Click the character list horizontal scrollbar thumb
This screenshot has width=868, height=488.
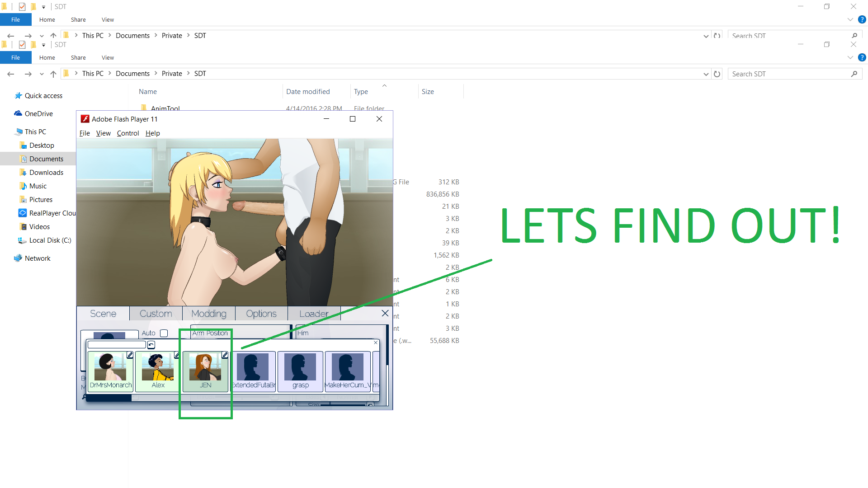(109, 398)
